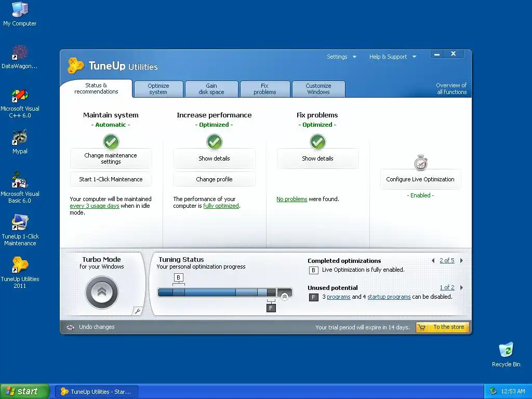
Task: Click Increase performance green checkmark icon
Action: pos(215,142)
